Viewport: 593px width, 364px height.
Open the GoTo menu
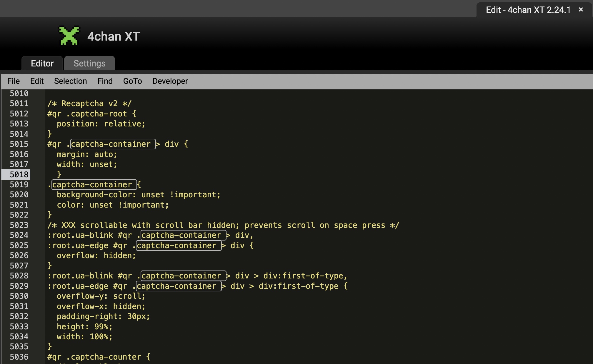click(x=132, y=81)
